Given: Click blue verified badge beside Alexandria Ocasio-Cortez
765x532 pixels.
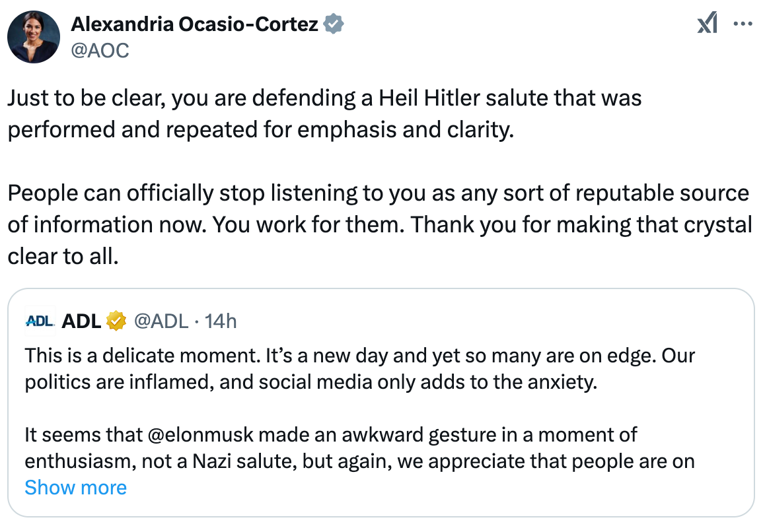Looking at the screenshot, I should pos(334,23).
